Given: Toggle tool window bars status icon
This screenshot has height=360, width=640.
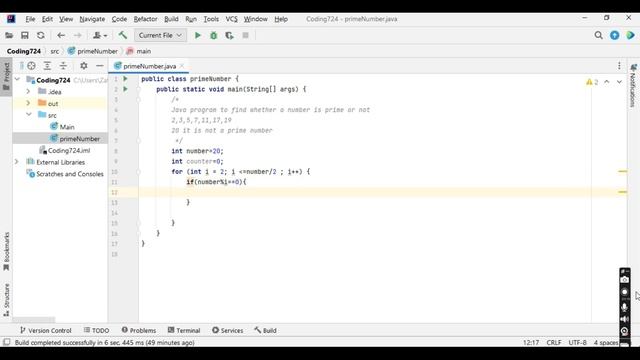Looking at the screenshot, I should coord(7,342).
